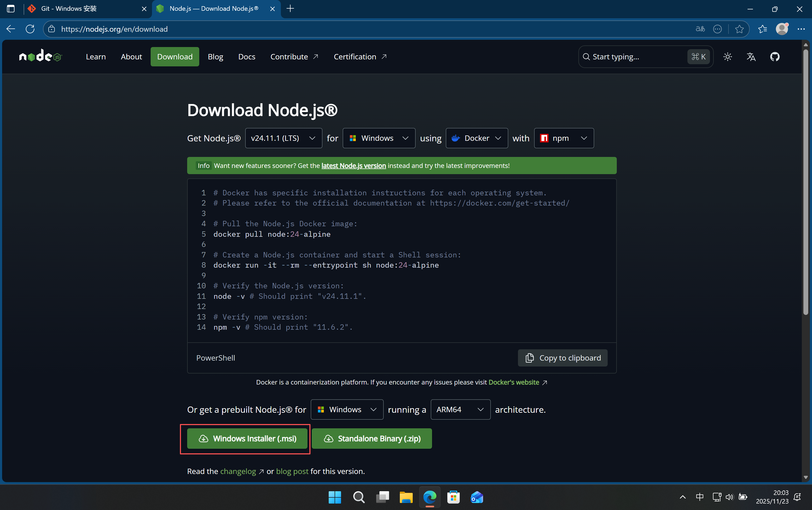Image resolution: width=812 pixels, height=510 pixels.
Task: Expand the v24.11.1 (LTS) version dropdown
Action: coord(284,138)
